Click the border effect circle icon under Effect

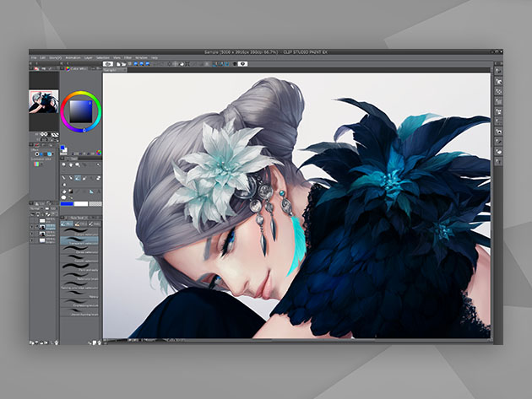37,154
